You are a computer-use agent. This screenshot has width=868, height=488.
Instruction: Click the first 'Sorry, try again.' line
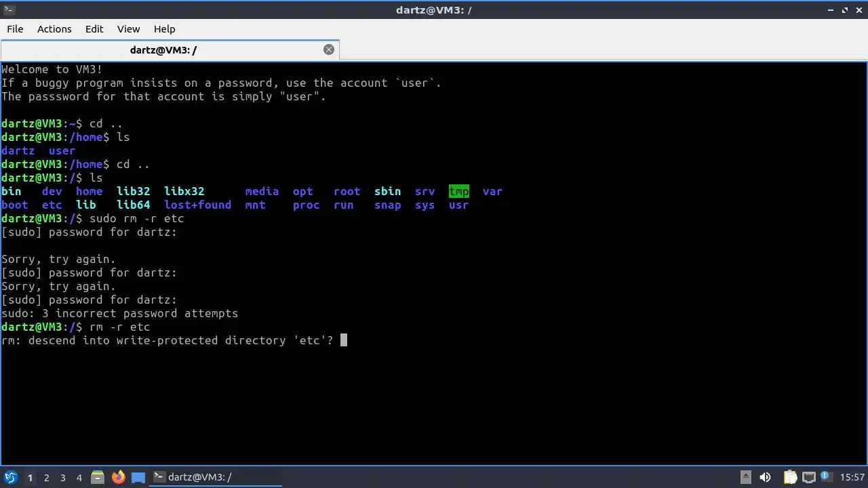[x=59, y=260]
